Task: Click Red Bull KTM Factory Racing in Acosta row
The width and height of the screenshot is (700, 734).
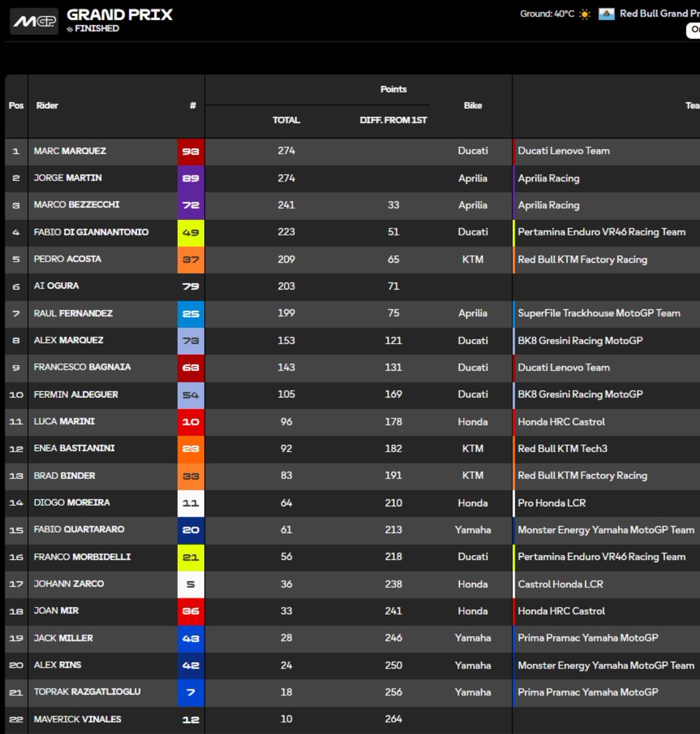Action: pos(582,259)
